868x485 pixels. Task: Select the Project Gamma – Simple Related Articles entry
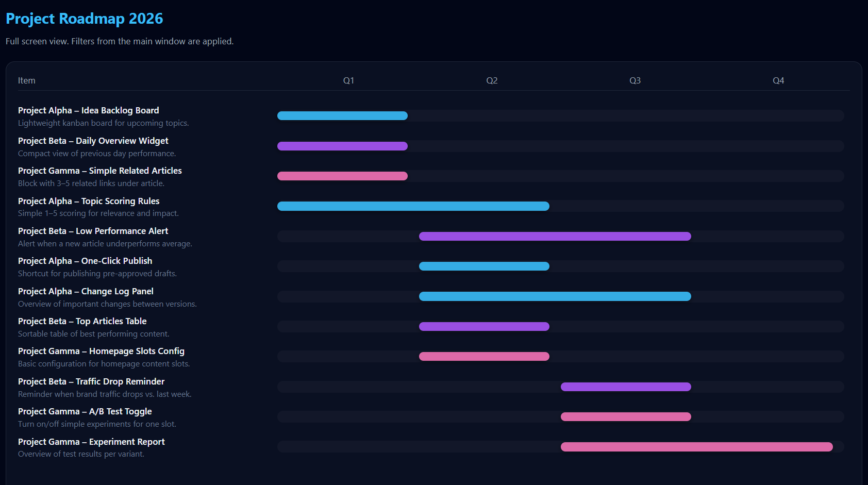[x=99, y=171]
